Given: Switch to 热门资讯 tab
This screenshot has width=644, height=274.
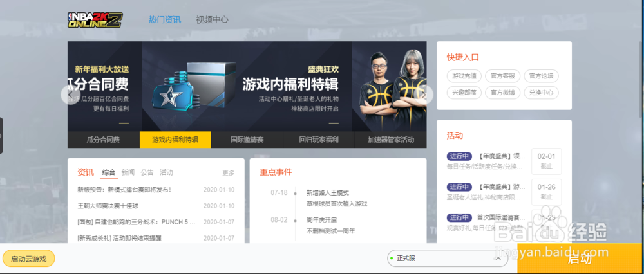Looking at the screenshot, I should coord(165,19).
